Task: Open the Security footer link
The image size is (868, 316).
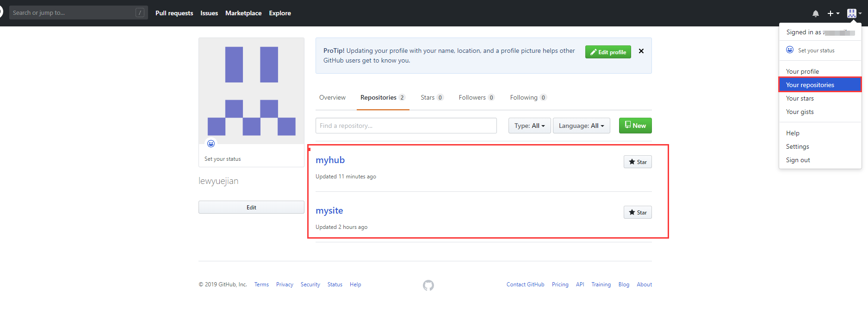Action: tap(310, 284)
